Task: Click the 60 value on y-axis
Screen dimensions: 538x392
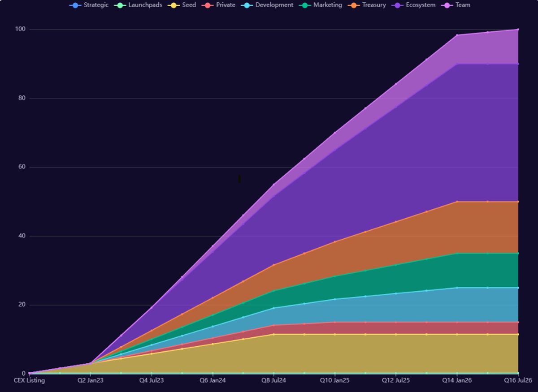Action: click(22, 167)
